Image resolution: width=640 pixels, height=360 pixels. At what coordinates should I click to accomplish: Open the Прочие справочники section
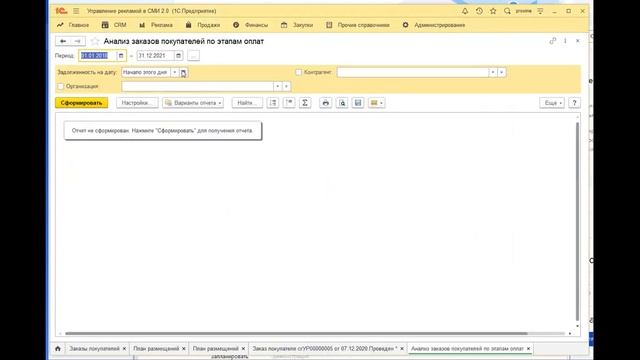pyautogui.click(x=358, y=25)
